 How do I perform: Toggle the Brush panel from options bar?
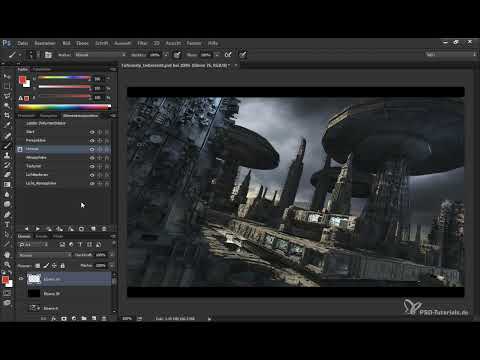tap(48, 55)
